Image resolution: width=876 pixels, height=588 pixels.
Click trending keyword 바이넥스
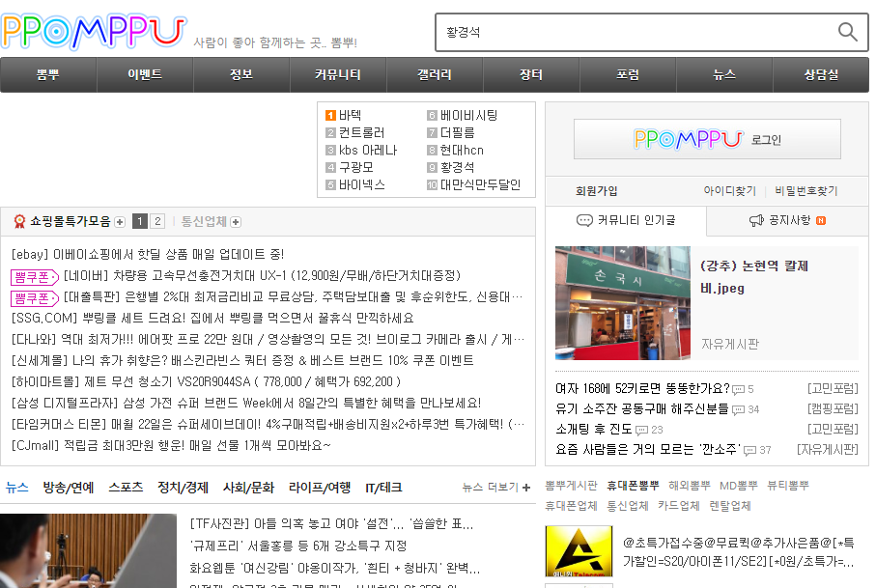point(361,184)
